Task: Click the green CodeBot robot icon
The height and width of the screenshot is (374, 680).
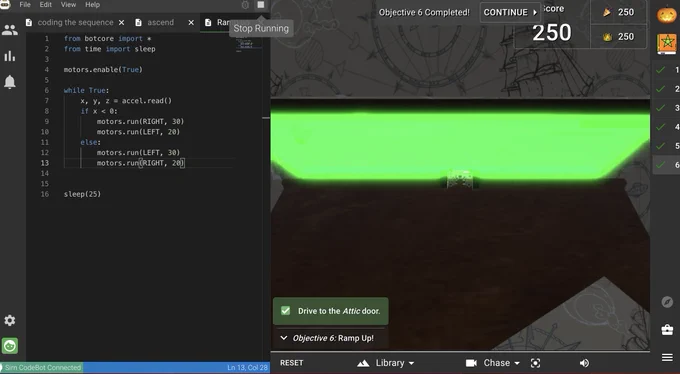Action: (x=10, y=346)
